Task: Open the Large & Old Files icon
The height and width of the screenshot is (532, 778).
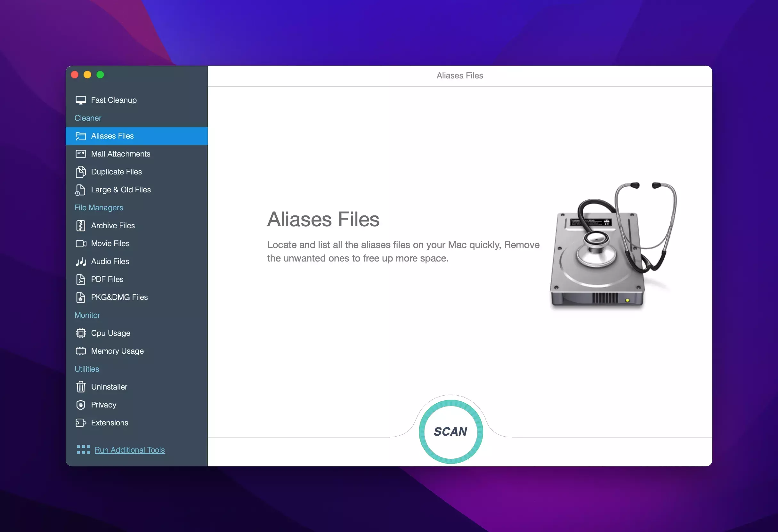Action: coord(80,190)
